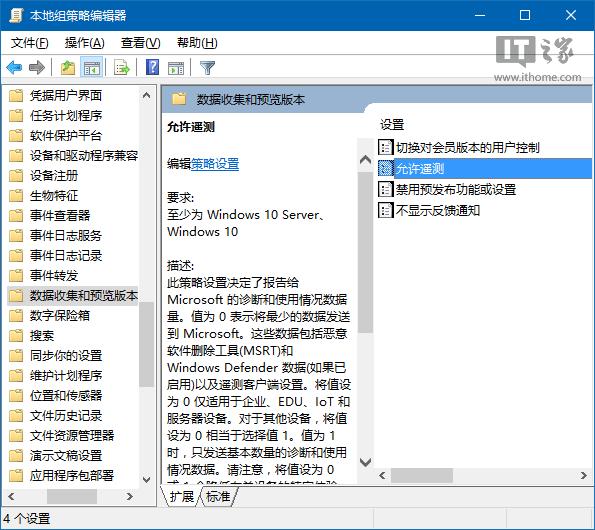This screenshot has height=530, width=595.
Task: Click down arrow of tree pane scrollbar
Action: click(x=146, y=479)
